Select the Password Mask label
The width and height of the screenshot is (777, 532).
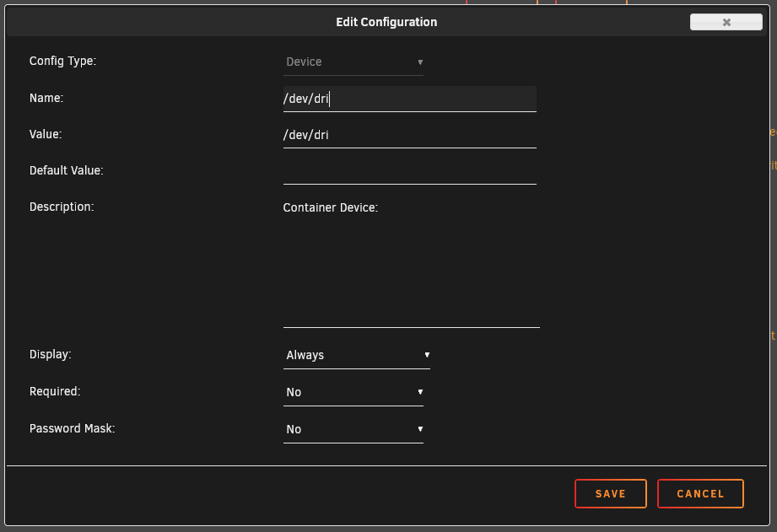73,428
